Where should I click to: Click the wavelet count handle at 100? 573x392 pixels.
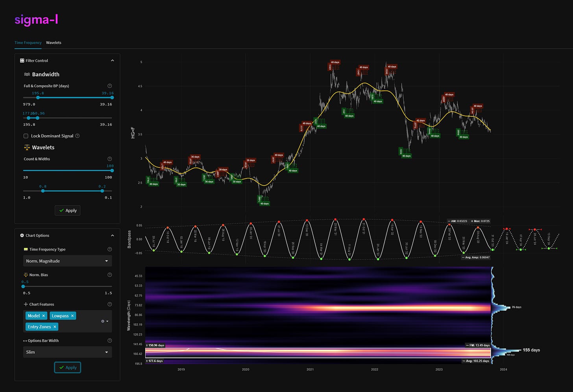coord(112,171)
